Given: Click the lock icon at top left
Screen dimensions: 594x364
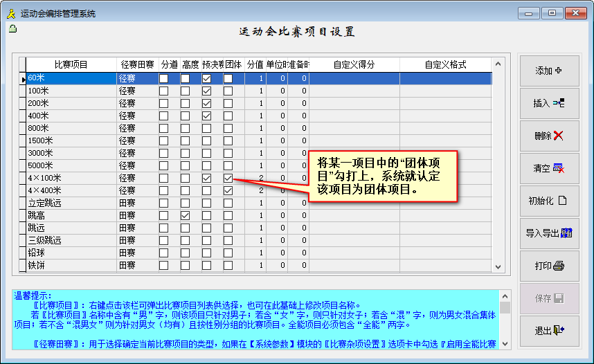Looking at the screenshot, I should click(x=12, y=29).
